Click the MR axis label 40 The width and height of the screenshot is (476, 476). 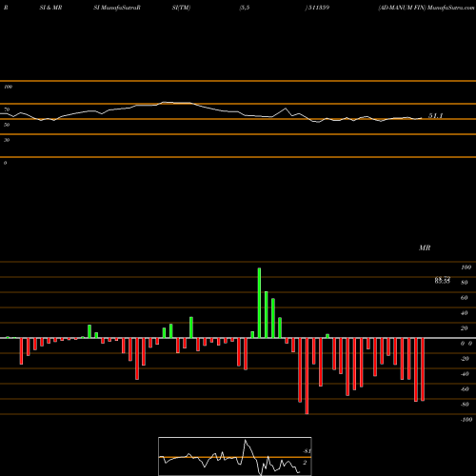[x=465, y=313]
